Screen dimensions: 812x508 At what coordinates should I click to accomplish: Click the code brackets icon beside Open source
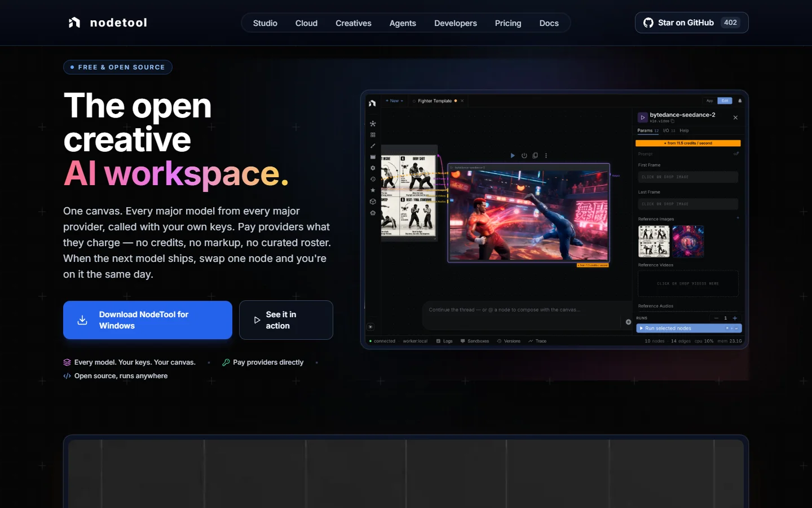67,376
